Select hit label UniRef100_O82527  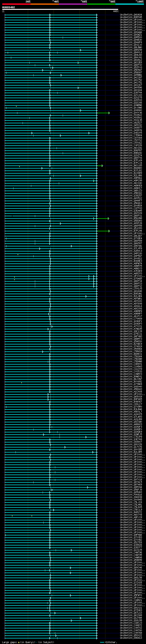point(131,123)
